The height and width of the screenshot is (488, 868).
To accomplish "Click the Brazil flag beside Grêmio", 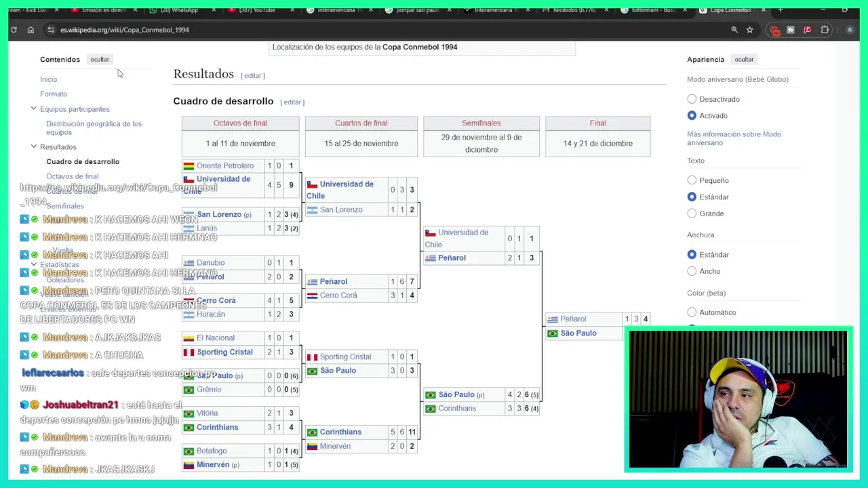I will (x=189, y=390).
